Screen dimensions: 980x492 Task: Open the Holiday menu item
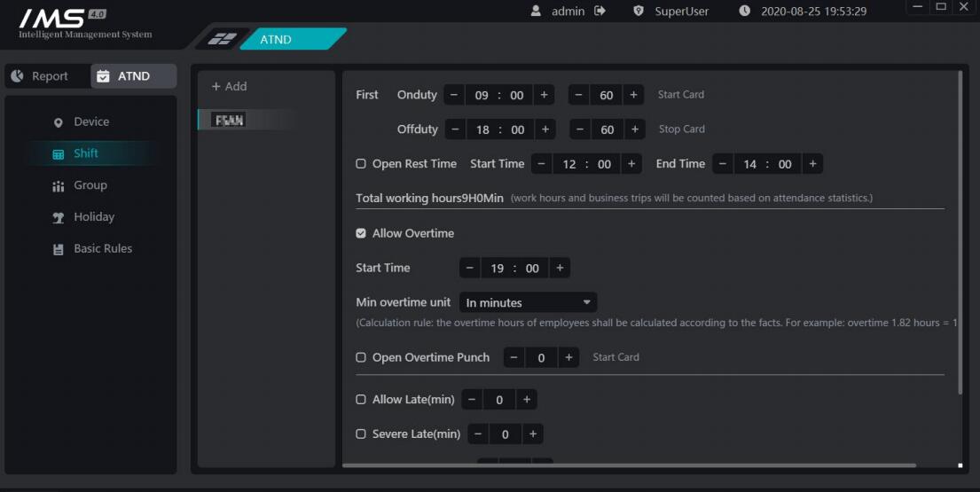tap(94, 217)
